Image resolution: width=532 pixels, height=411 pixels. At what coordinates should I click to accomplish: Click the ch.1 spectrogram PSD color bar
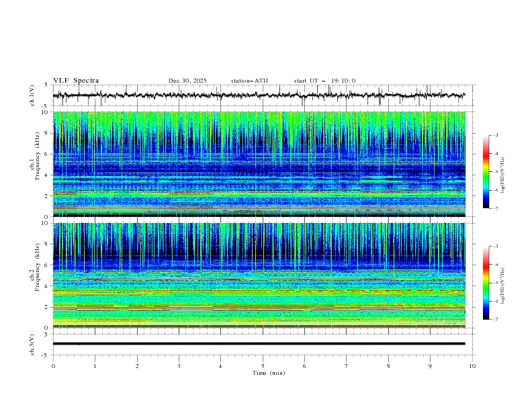pyautogui.click(x=486, y=172)
